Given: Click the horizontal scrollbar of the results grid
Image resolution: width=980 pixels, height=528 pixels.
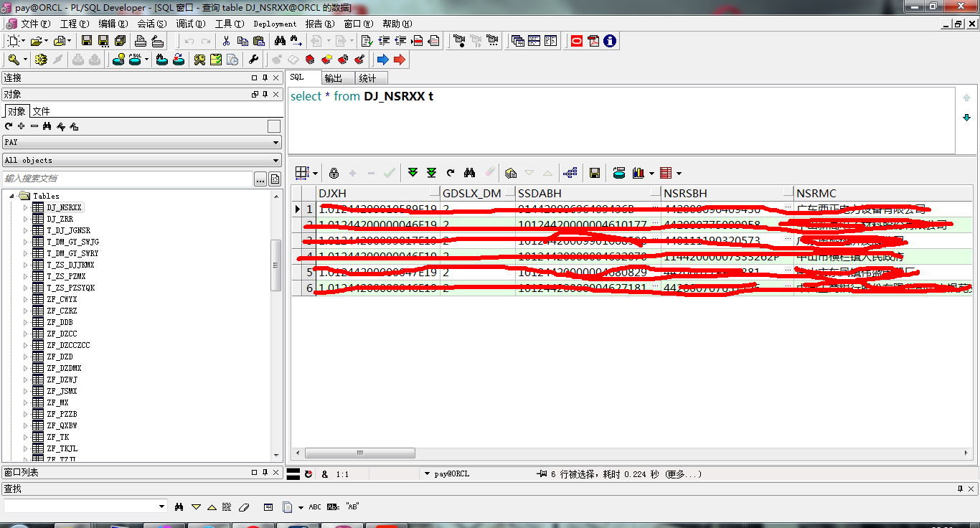Looking at the screenshot, I should (631, 453).
